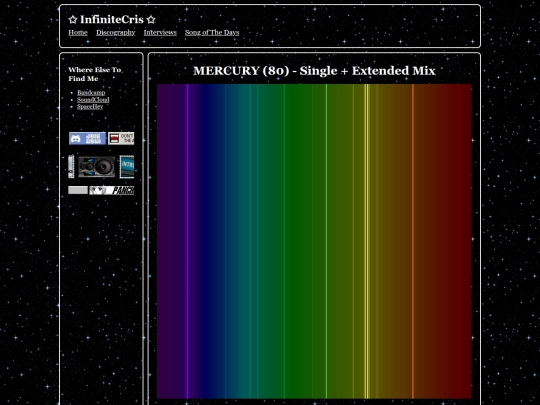This screenshot has width=540, height=405.
Task: Click the plain gray banner button
Action: pyautogui.click(x=78, y=190)
